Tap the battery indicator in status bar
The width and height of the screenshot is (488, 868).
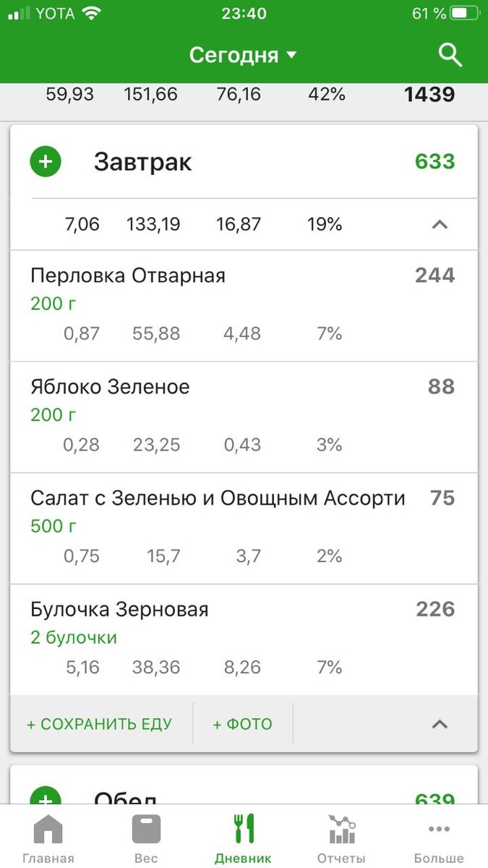pyautogui.click(x=462, y=12)
